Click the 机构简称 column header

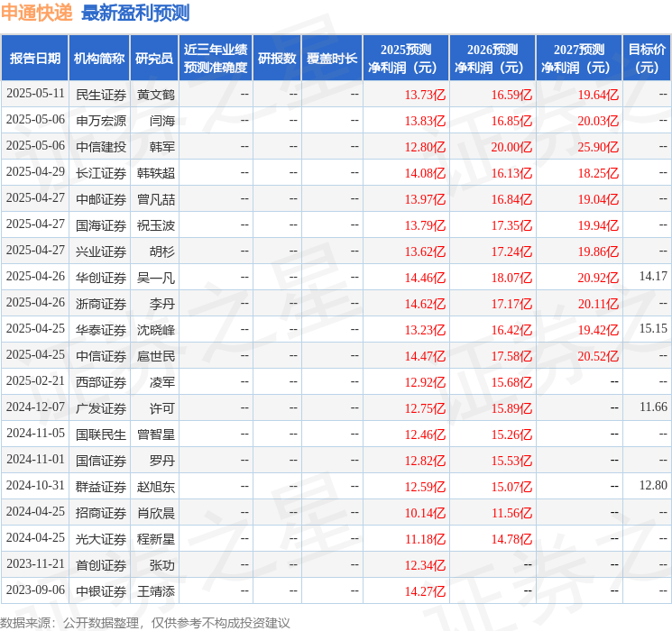[99, 58]
